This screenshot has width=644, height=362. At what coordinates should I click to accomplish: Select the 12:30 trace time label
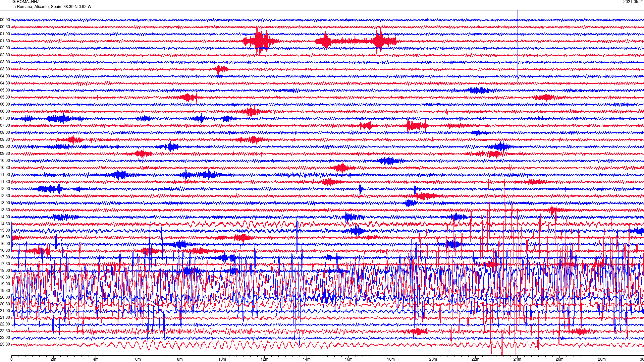pos(5,196)
